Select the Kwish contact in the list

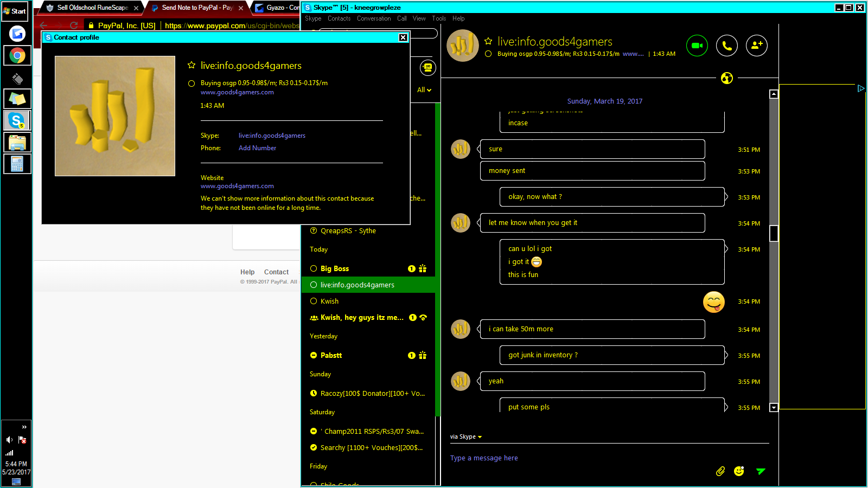[x=369, y=301]
